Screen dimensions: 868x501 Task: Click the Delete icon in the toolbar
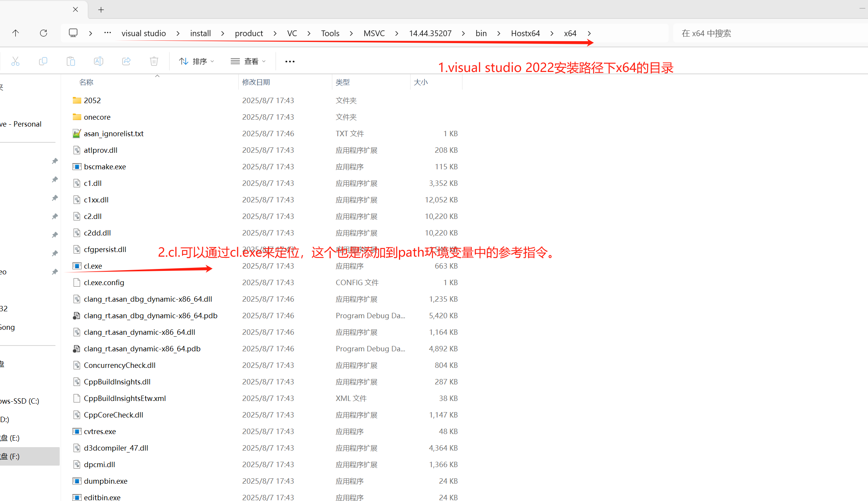[154, 61]
